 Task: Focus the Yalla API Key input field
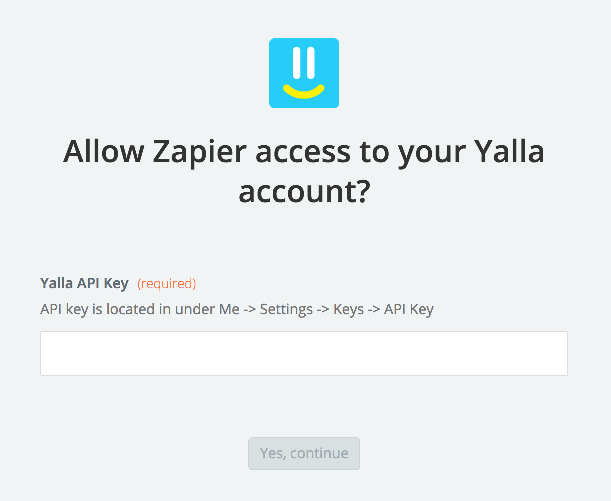[x=304, y=353]
